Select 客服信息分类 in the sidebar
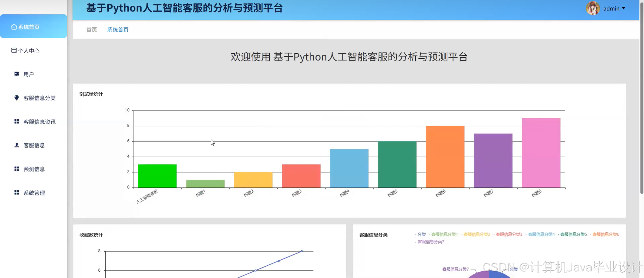644x278 pixels. coord(33,98)
